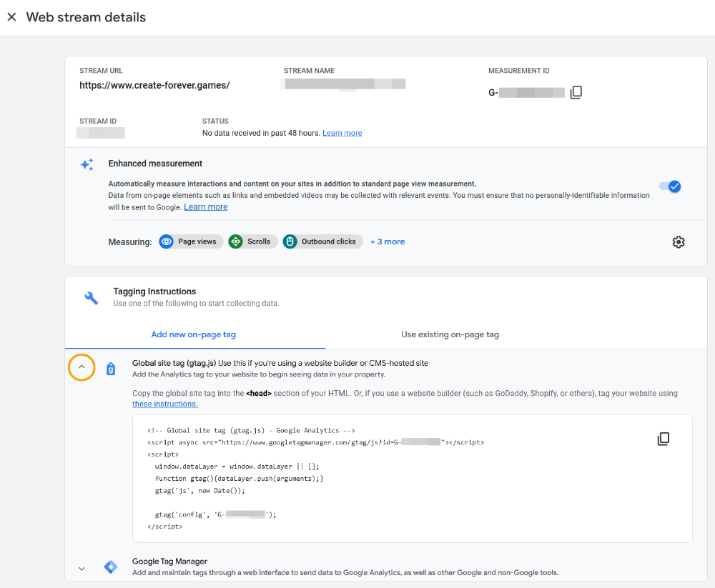Click the Outbound clicks chip
715x588 pixels.
[322, 241]
